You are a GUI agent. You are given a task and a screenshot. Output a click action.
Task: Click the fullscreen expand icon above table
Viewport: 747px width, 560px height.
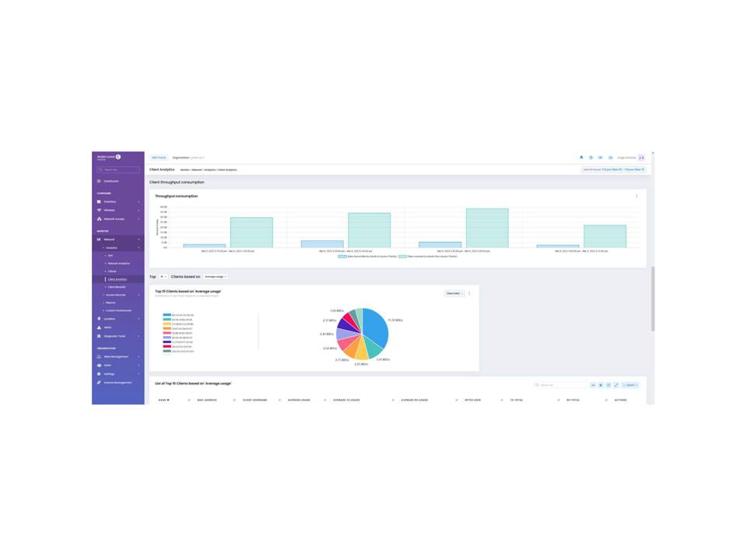coord(616,385)
